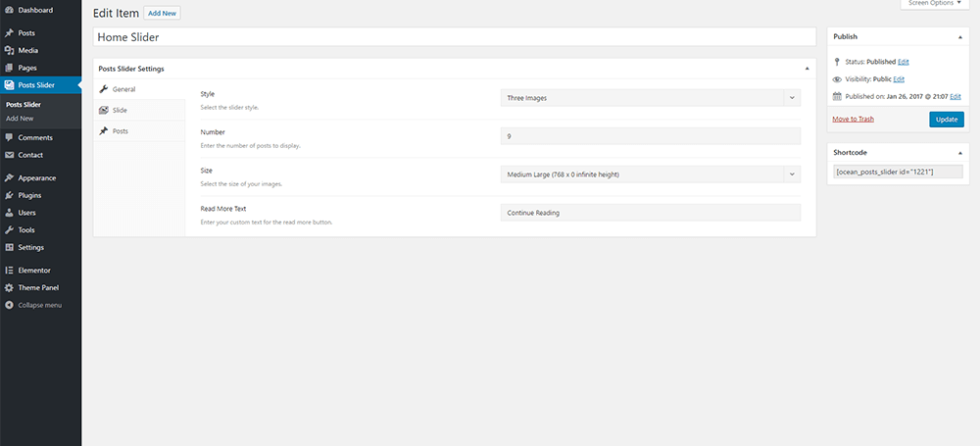
Task: Open Plugins via the plug icon
Action: (9, 195)
